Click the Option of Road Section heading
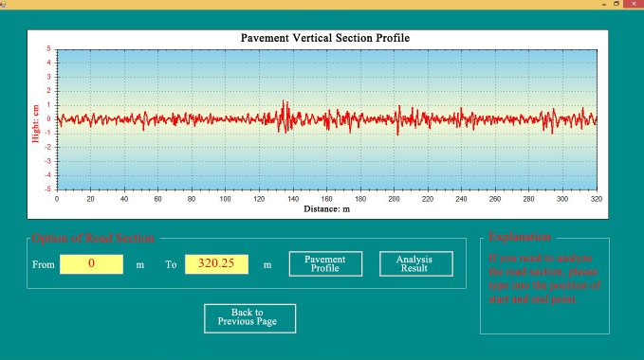 click(x=93, y=238)
